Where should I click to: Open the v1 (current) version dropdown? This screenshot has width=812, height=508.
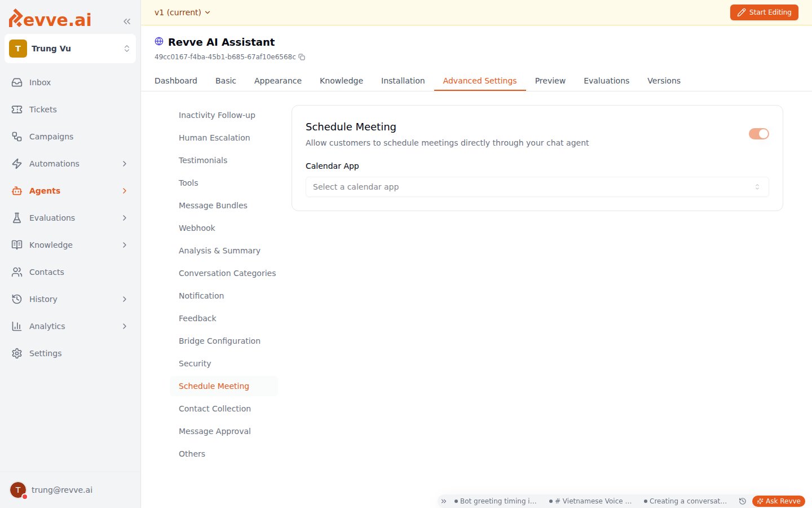182,12
